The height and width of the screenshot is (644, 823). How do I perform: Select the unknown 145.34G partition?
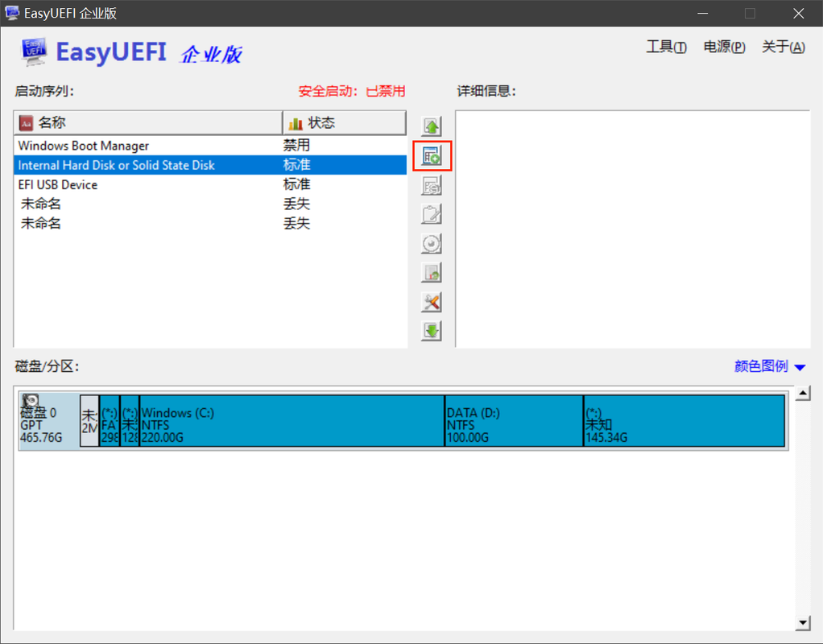pos(684,421)
